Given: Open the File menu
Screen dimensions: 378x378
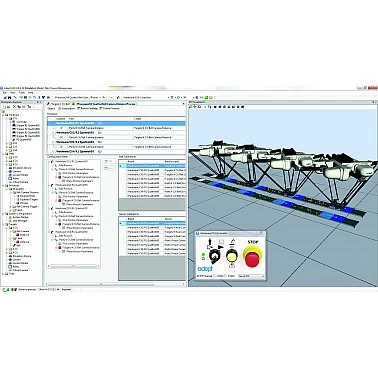Looking at the screenshot, I should (5, 92).
